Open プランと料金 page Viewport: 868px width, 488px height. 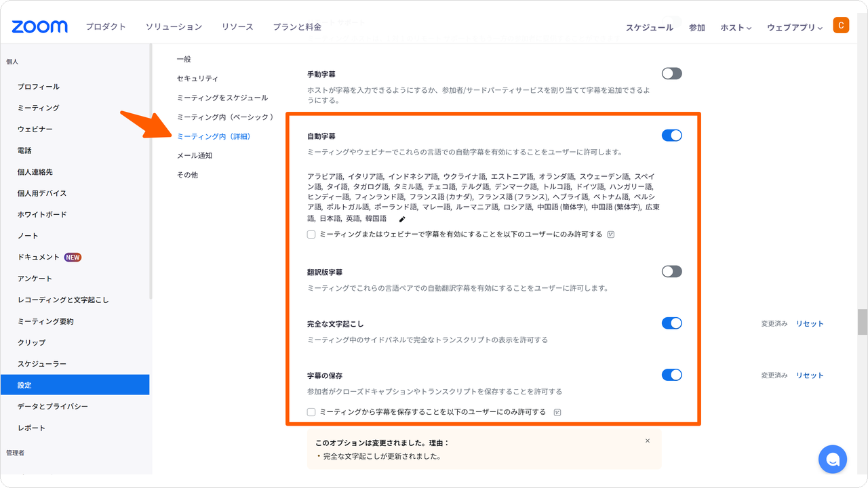point(297,27)
